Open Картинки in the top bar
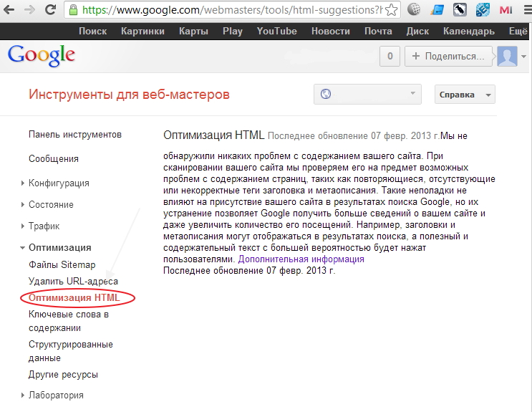Viewport: 532px width, 412px height. click(x=142, y=32)
